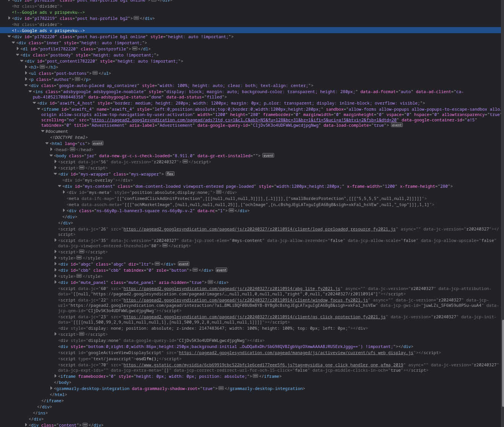Click the ellipsis badge in the p1782219 div

point(136,18)
